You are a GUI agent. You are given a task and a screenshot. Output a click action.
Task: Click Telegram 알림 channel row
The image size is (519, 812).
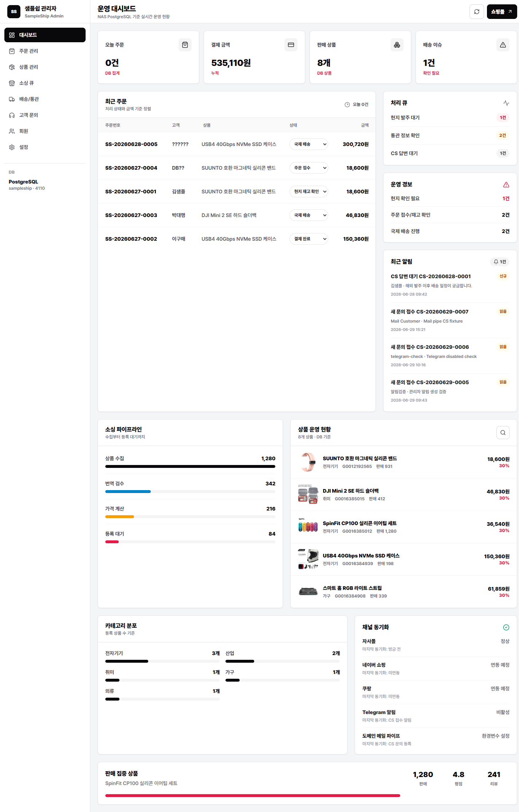pos(436,716)
